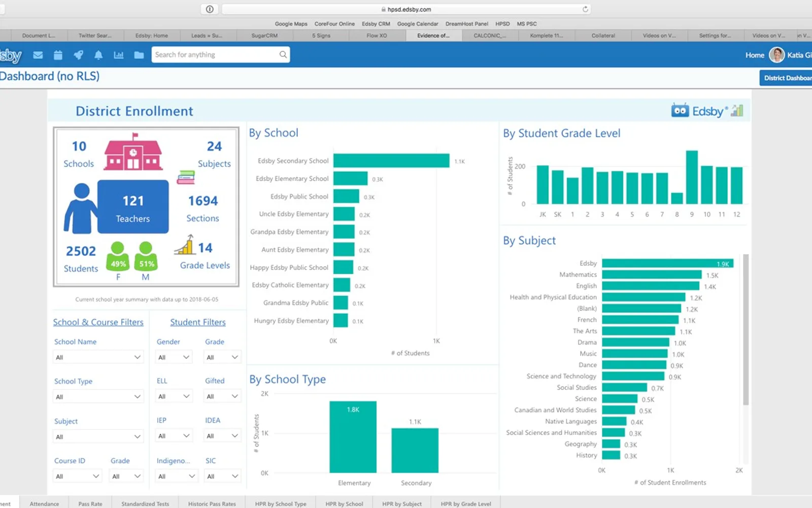
Task: Click the Edsby logo at top left
Action: click(10, 55)
